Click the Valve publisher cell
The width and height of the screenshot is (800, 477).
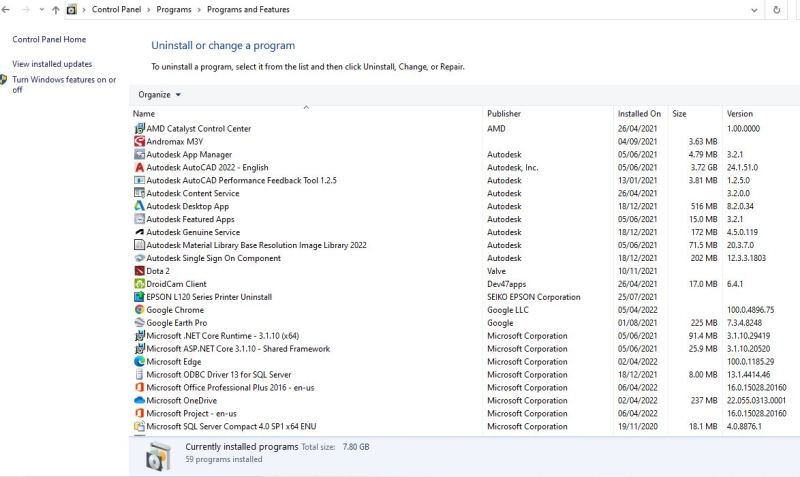[496, 271]
